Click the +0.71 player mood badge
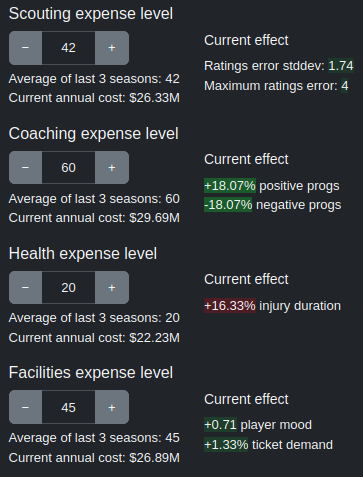Image resolution: width=363 pixels, height=477 pixels. [x=221, y=425]
